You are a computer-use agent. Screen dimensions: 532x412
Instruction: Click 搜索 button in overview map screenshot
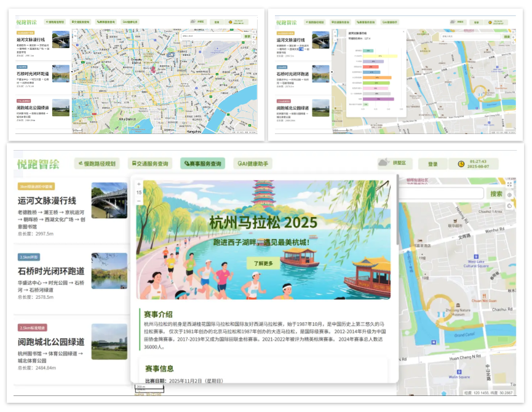(x=247, y=36)
